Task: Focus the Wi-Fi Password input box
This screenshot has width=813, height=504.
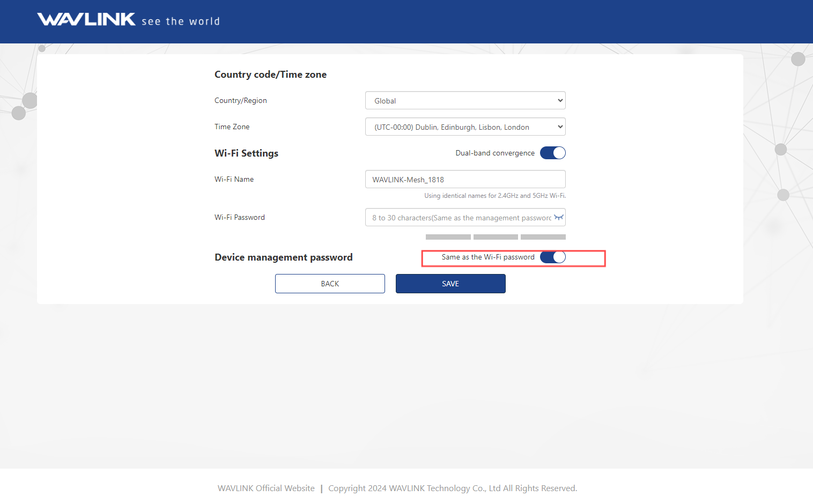Action: click(x=459, y=218)
